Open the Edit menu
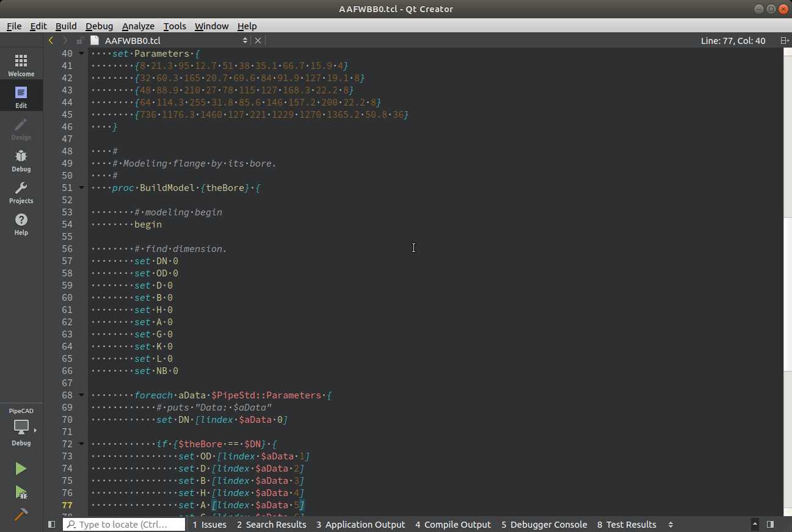792x532 pixels. click(38, 26)
